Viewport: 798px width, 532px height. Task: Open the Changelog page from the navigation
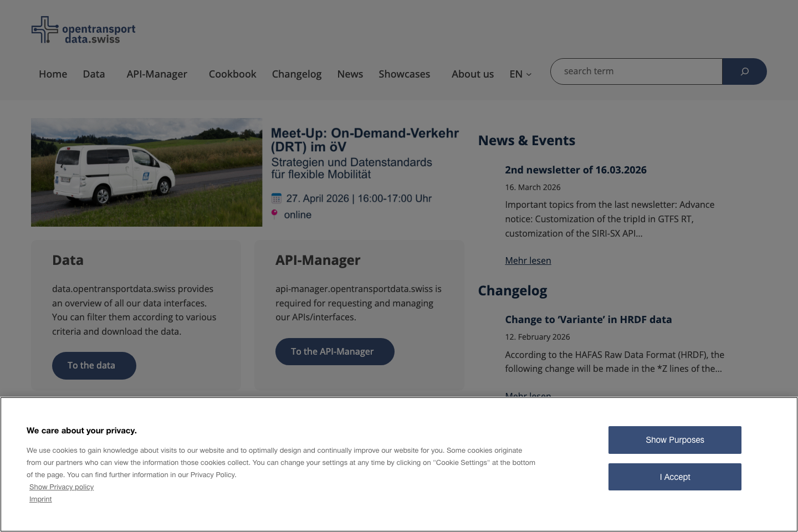[296, 74]
